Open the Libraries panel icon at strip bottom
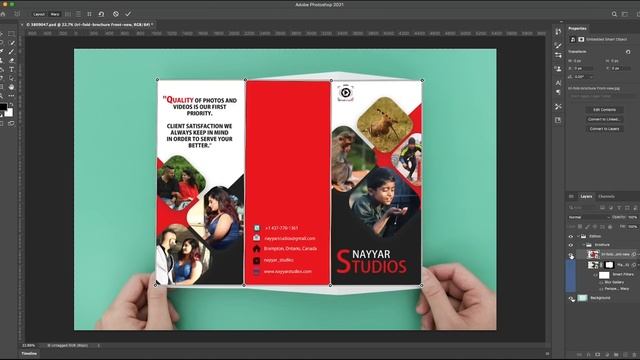This screenshot has height=360, width=640. coord(558,120)
